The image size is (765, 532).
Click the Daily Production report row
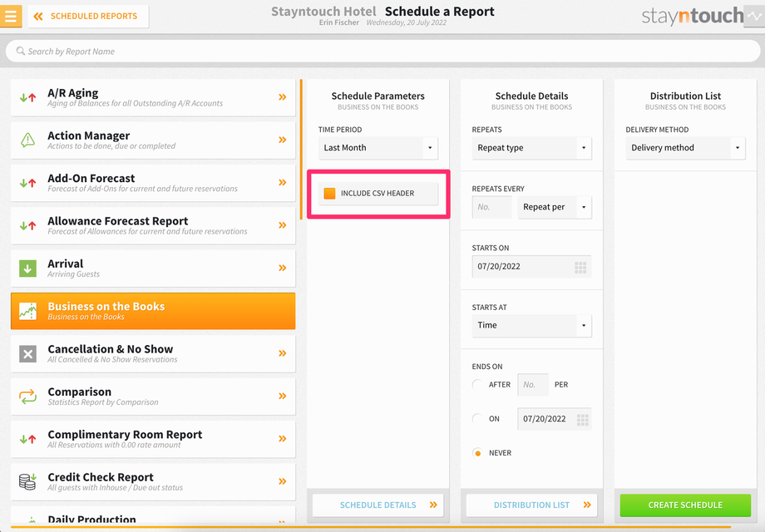click(153, 515)
